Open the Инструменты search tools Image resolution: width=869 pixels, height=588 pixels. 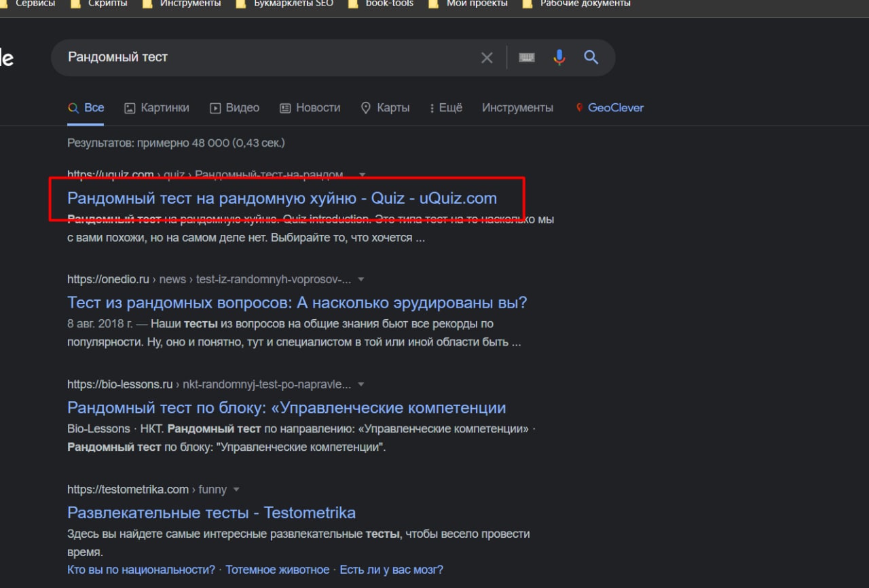click(x=517, y=108)
